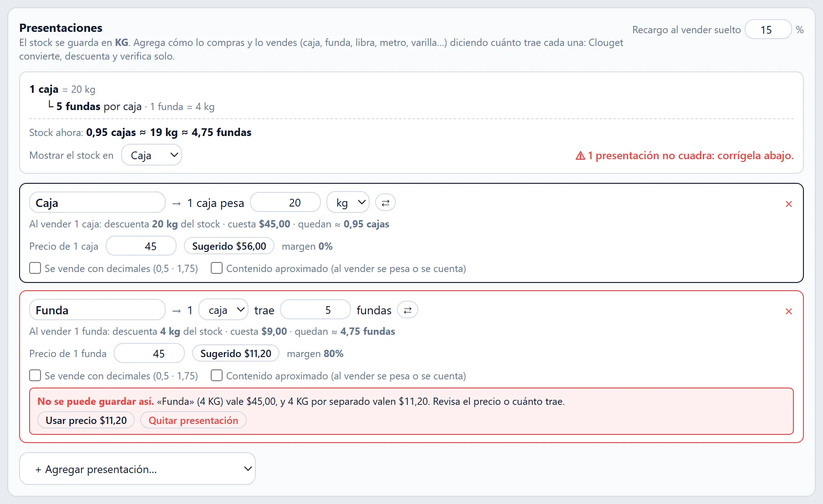Click the 'Quitar presentación' button
823x504 pixels.
point(193,420)
